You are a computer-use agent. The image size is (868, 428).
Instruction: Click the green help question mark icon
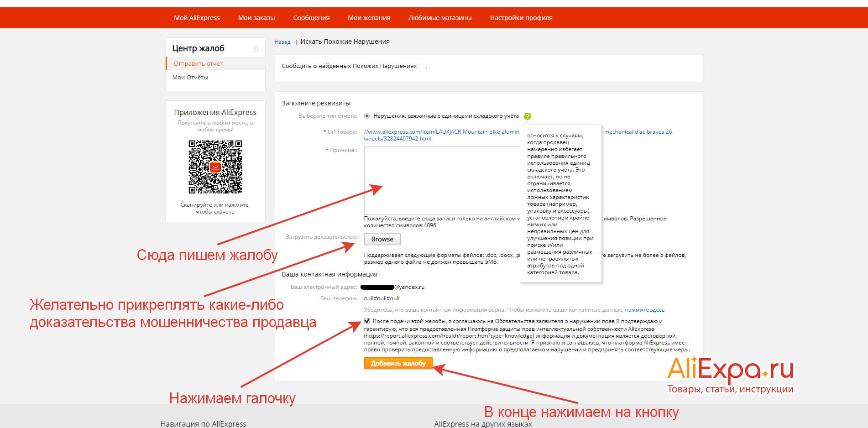[528, 116]
